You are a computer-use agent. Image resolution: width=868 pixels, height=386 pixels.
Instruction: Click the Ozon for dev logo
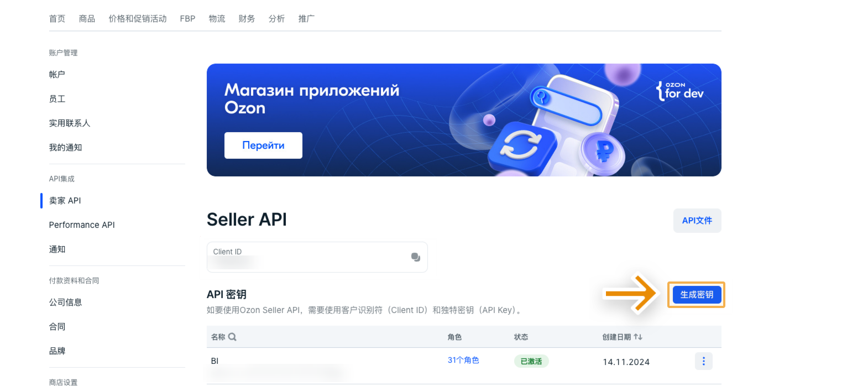679,91
